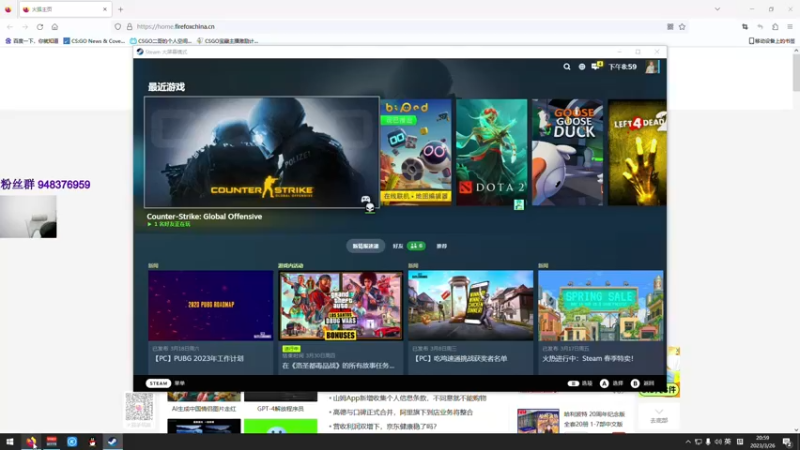Go back in Firefox browser

[10, 27]
